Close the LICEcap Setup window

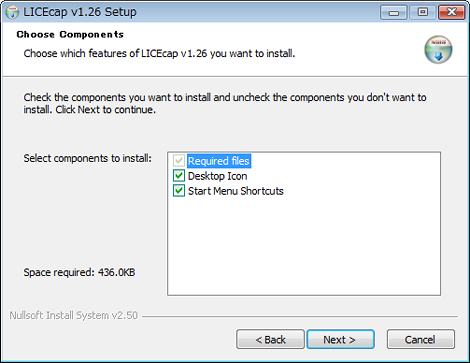click(x=451, y=13)
